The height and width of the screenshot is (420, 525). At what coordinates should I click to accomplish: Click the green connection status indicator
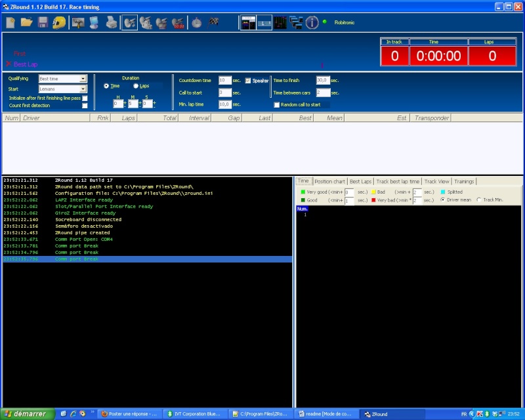(x=324, y=22)
